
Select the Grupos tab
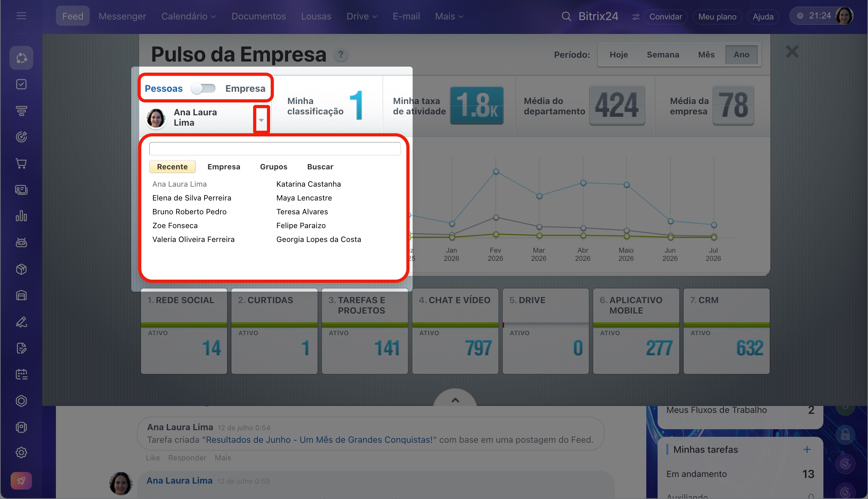click(x=274, y=167)
